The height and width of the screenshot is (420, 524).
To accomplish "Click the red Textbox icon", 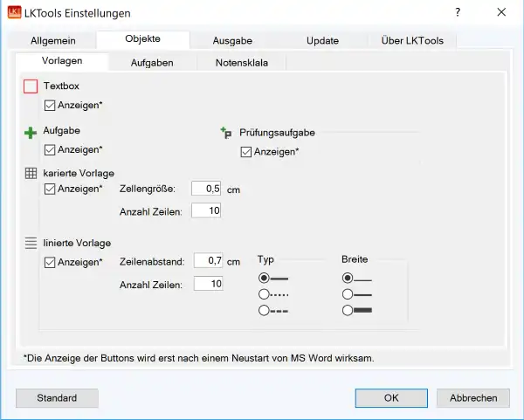I will (31, 86).
